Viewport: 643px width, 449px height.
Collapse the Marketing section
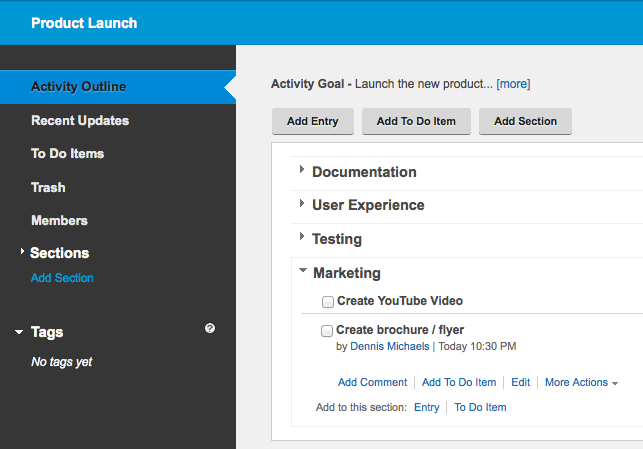pyautogui.click(x=303, y=270)
